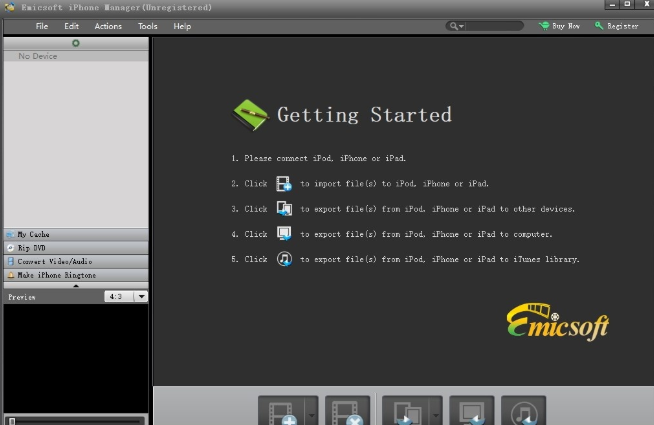Expand the 4:3 aspect ratio dropdown
The height and width of the screenshot is (425, 654).
point(141,297)
